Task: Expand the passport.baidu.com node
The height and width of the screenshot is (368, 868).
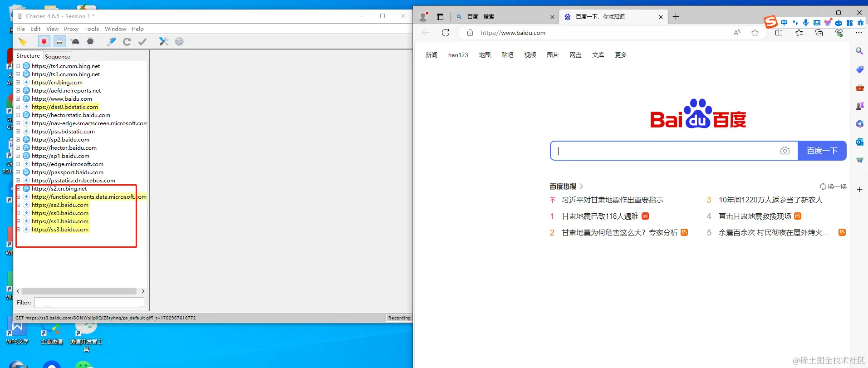Action: (18, 172)
